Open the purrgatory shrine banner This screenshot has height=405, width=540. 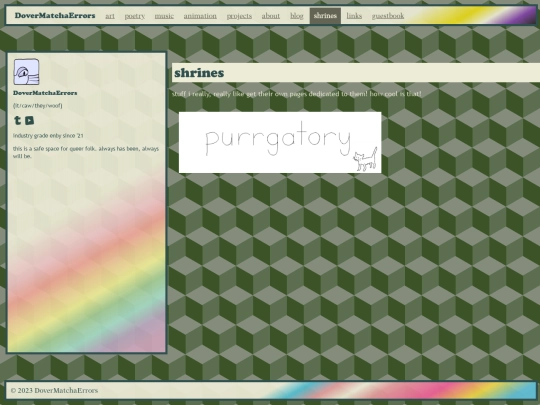click(280, 142)
